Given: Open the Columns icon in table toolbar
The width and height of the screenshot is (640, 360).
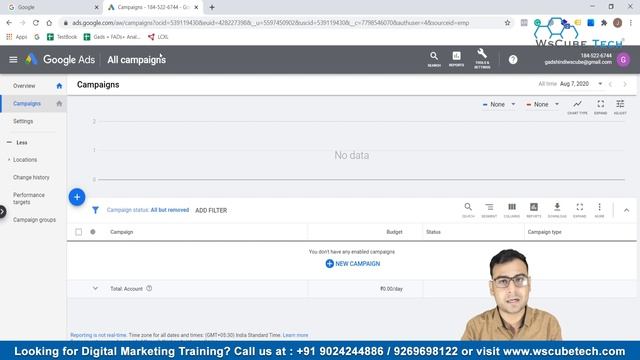Looking at the screenshot, I should click(x=512, y=210).
